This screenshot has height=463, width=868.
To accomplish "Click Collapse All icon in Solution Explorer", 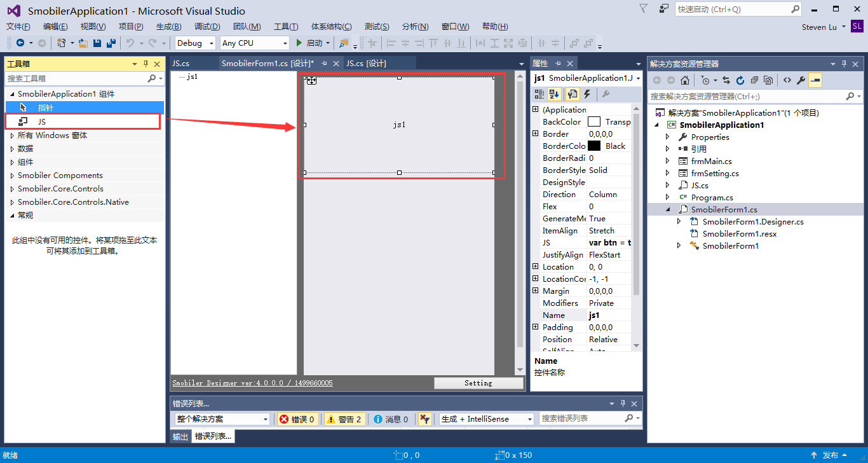I will pos(754,80).
